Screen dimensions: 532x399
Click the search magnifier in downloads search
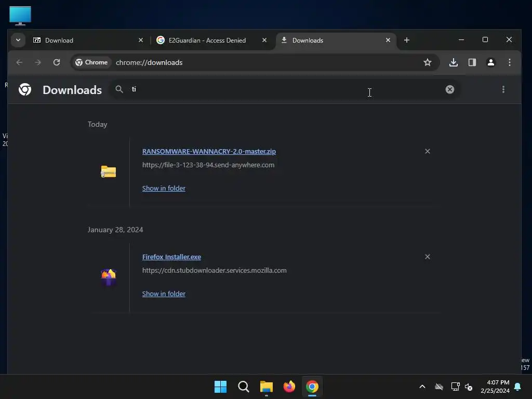[x=119, y=89]
